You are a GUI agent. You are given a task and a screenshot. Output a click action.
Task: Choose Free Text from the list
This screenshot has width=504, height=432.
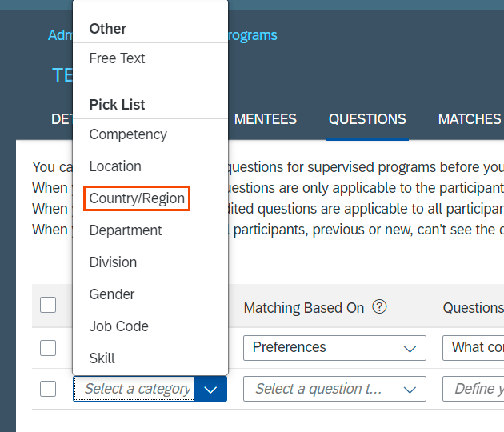118,58
